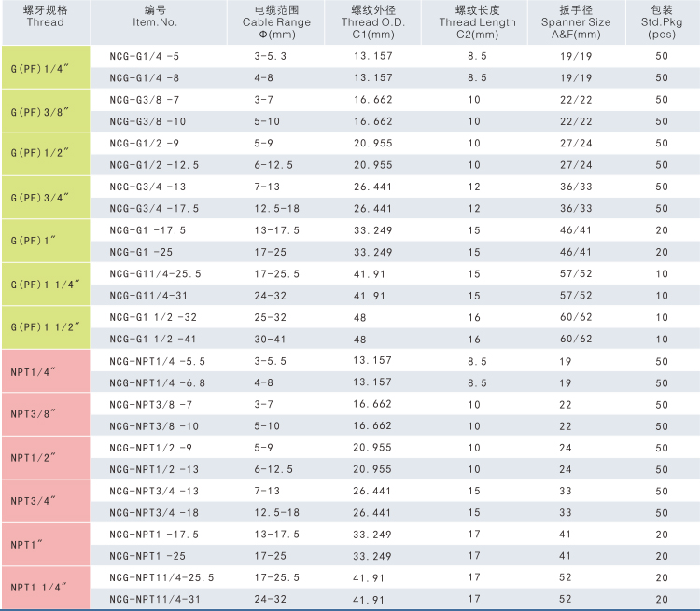Select the Cable Range Φ(mm) header
The image size is (700, 611).
(276, 21)
